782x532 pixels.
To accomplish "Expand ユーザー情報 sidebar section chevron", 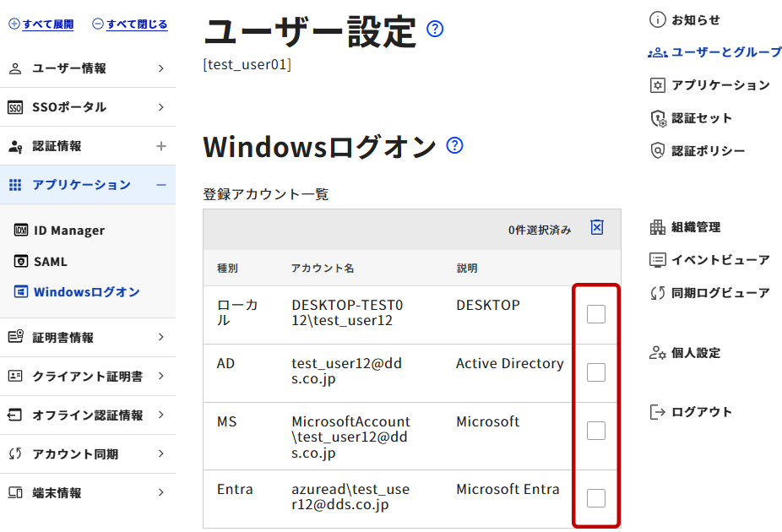I will coord(161,68).
